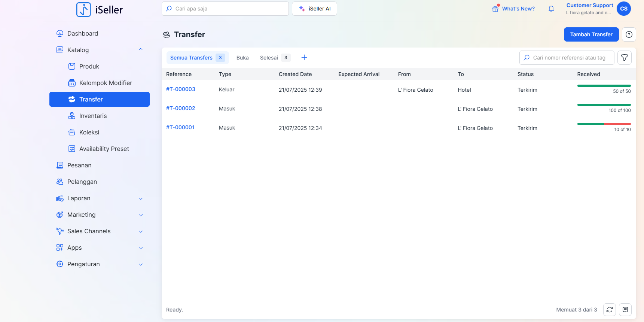
Task: Click the iSeller AI button
Action: [x=314, y=9]
